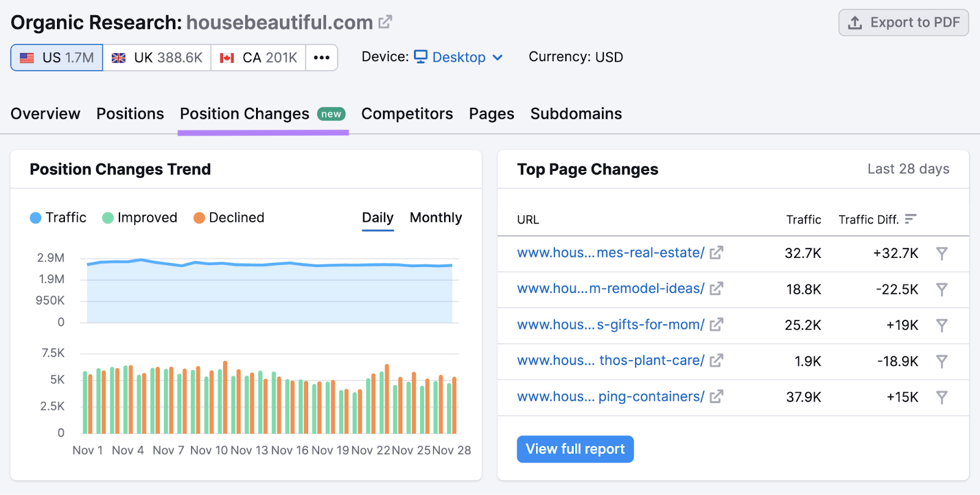Open the Desktop device dropdown

coord(459,57)
